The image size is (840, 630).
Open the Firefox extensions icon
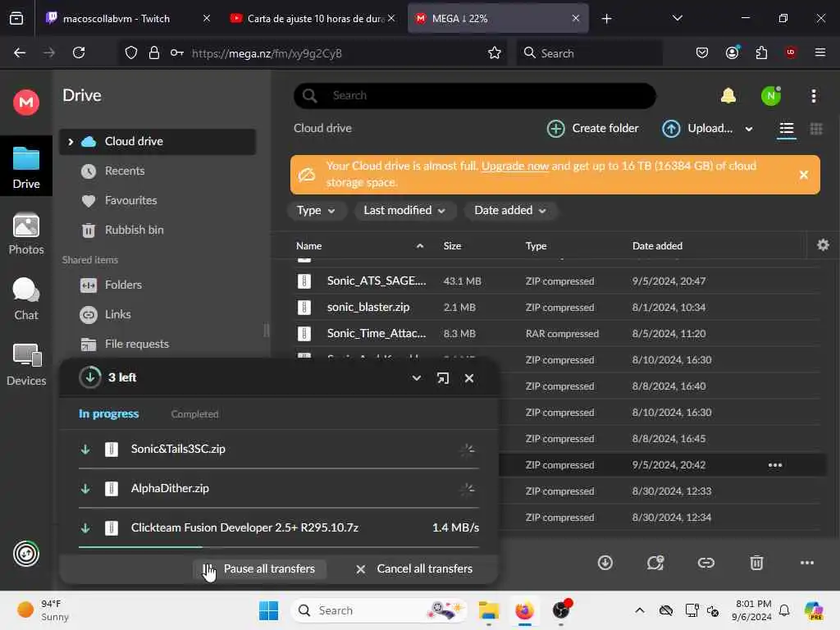click(761, 52)
